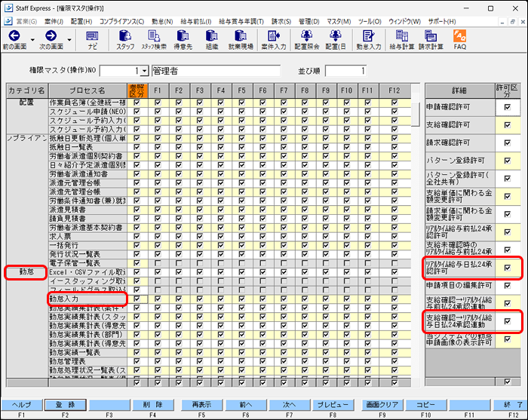Screen dimensions: 528x420
Task: Open the 案件(J) menu
Action: click(54, 22)
